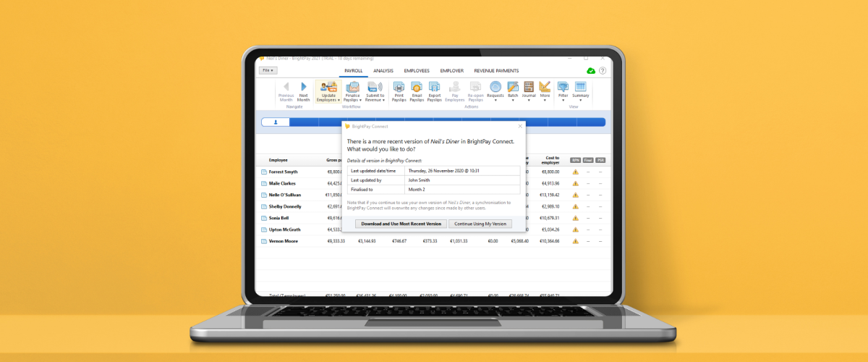
Task: Open help via question mark icon
Action: 603,71
